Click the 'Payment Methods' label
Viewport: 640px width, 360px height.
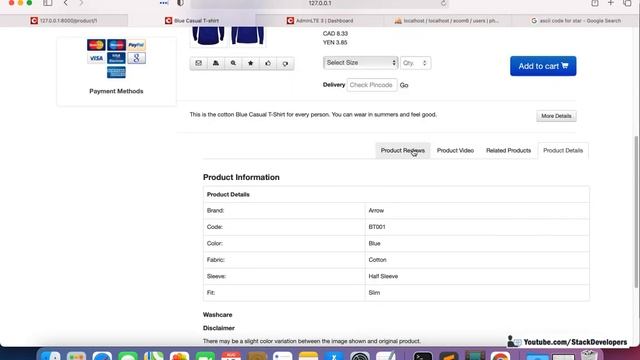pos(116,91)
